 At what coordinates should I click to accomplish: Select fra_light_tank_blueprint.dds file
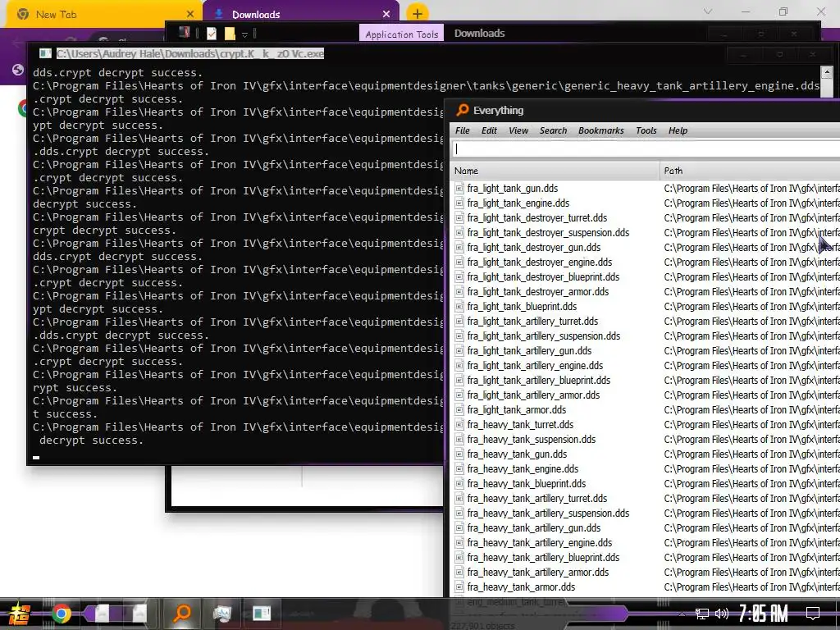(522, 307)
